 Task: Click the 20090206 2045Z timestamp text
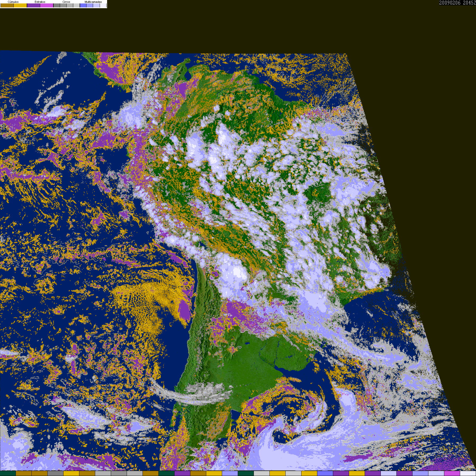pyautogui.click(x=457, y=3)
